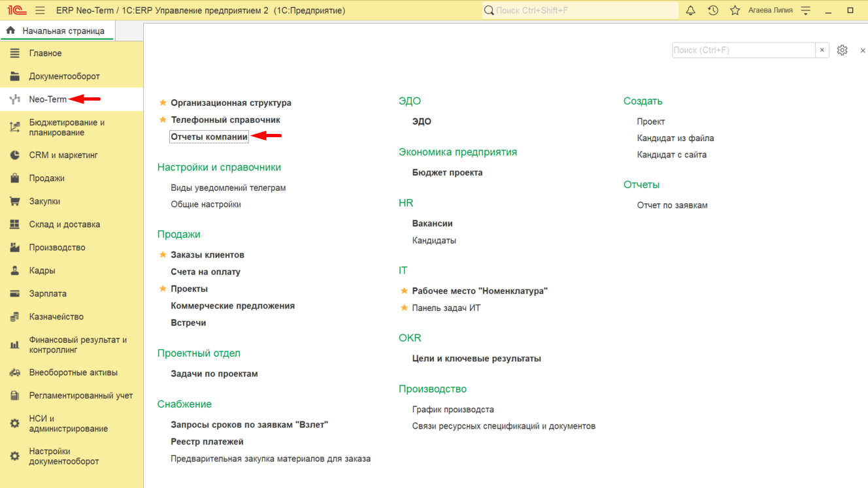Click the section search field (Ctrl+F)

(744, 50)
